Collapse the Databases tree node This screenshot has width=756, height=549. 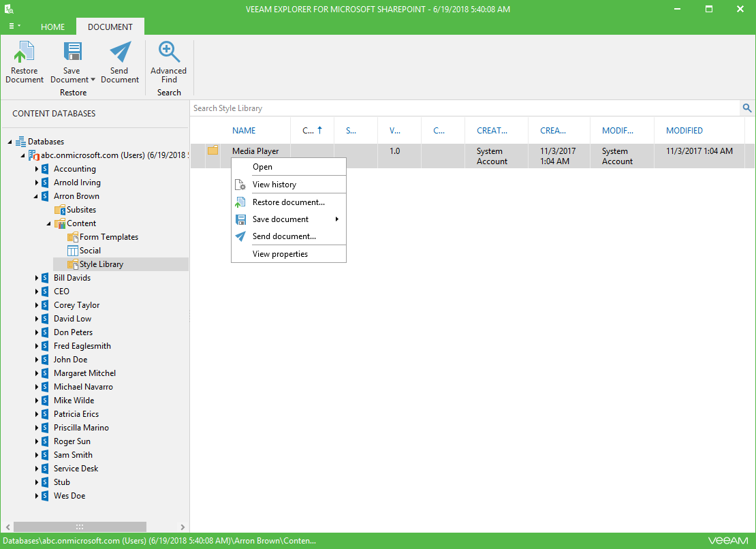(10, 142)
